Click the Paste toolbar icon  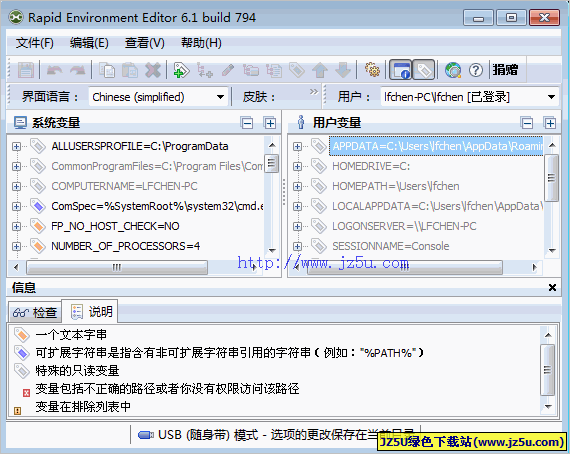click(130, 70)
